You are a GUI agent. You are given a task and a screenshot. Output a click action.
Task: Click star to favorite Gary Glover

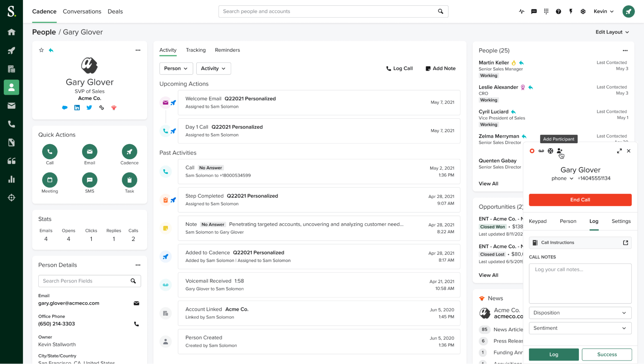pyautogui.click(x=42, y=50)
